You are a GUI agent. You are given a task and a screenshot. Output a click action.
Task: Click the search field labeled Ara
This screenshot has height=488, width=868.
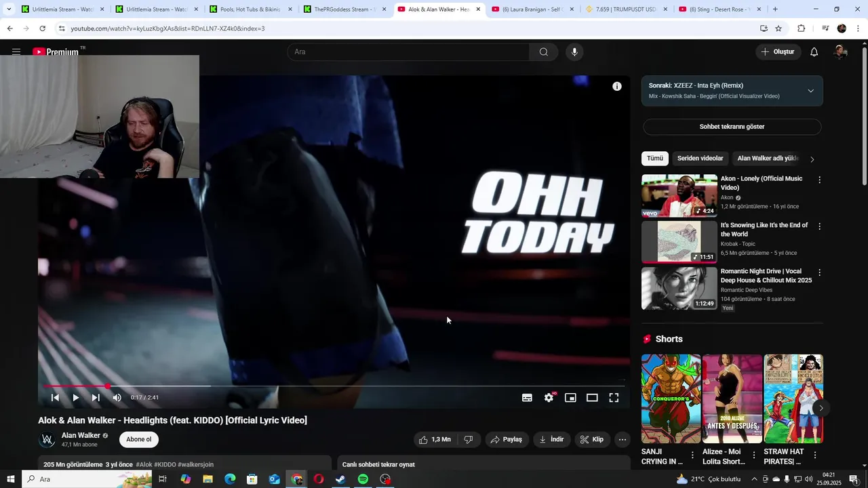click(x=409, y=52)
